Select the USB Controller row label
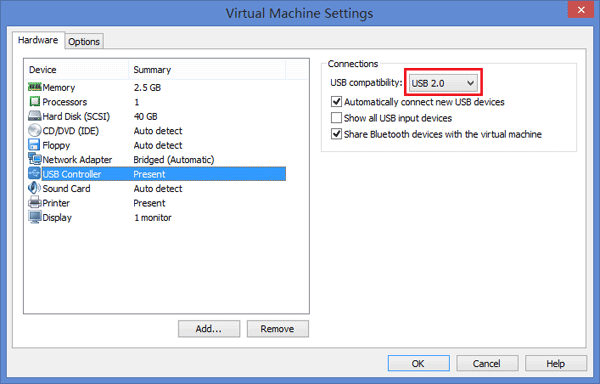The height and width of the screenshot is (384, 600). coord(72,174)
